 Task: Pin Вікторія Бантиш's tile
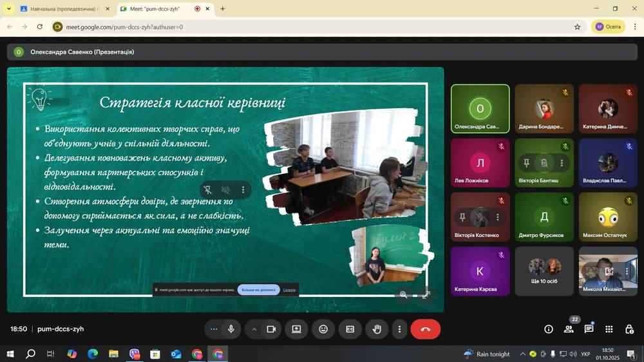tap(526, 164)
